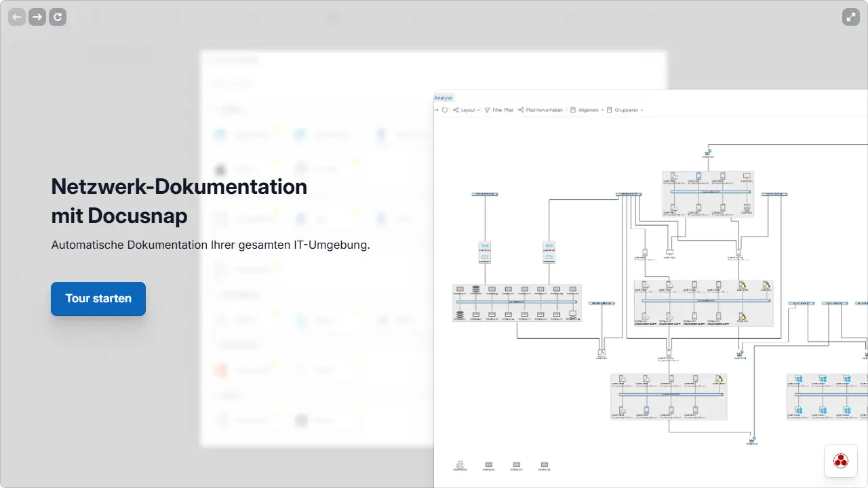
Task: Click Filter Pfad in the toolbar
Action: tap(498, 110)
